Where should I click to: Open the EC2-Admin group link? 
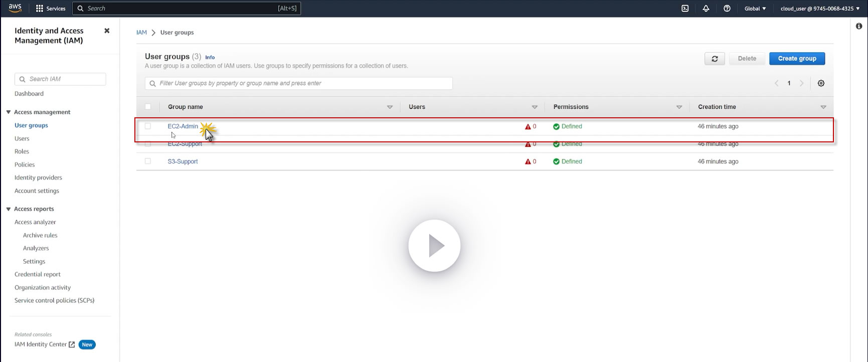183,126
